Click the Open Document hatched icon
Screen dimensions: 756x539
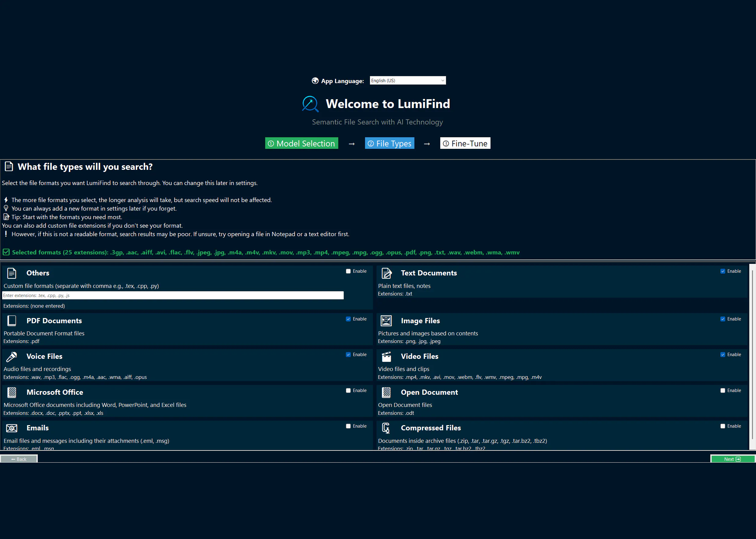click(386, 392)
